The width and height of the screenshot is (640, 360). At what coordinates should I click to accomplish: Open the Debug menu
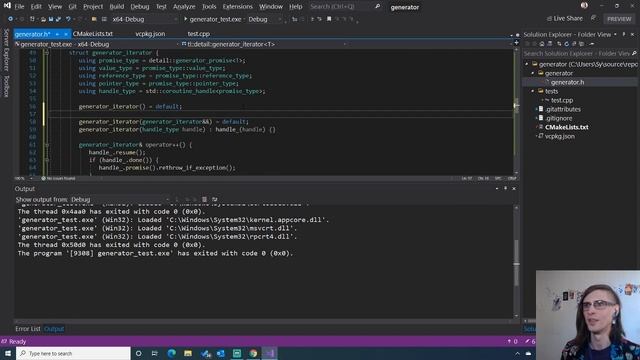(x=140, y=7)
